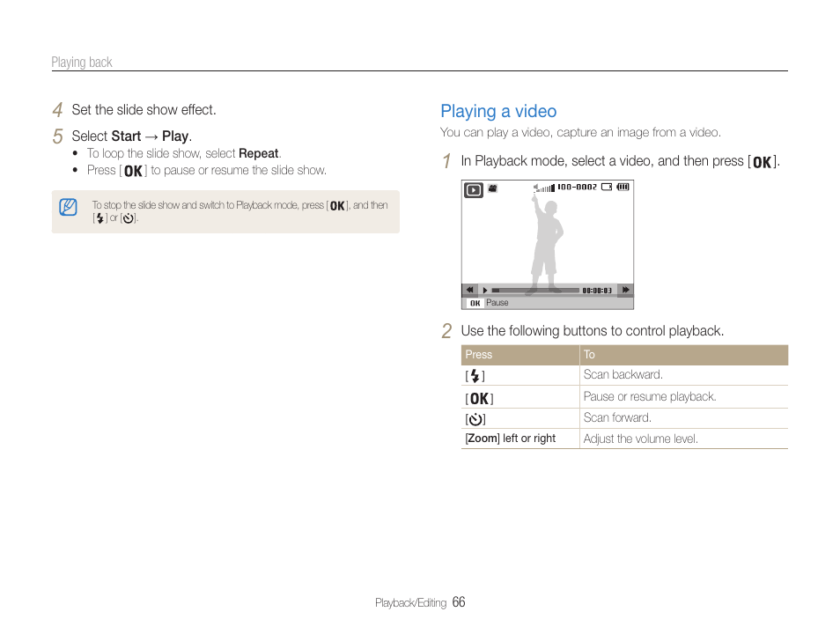
Task: Click the OK Pause label in preview
Action: [x=488, y=303]
